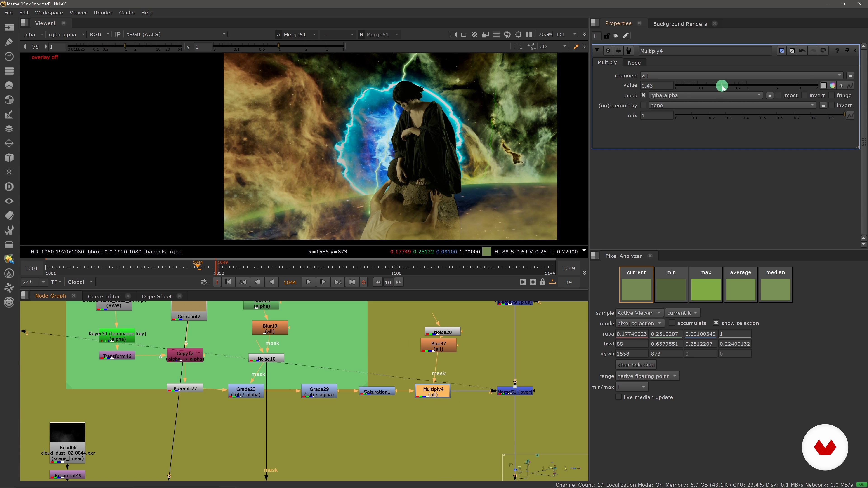Open the Deep nodes D icon
Image resolution: width=868 pixels, height=488 pixels.
point(9,187)
